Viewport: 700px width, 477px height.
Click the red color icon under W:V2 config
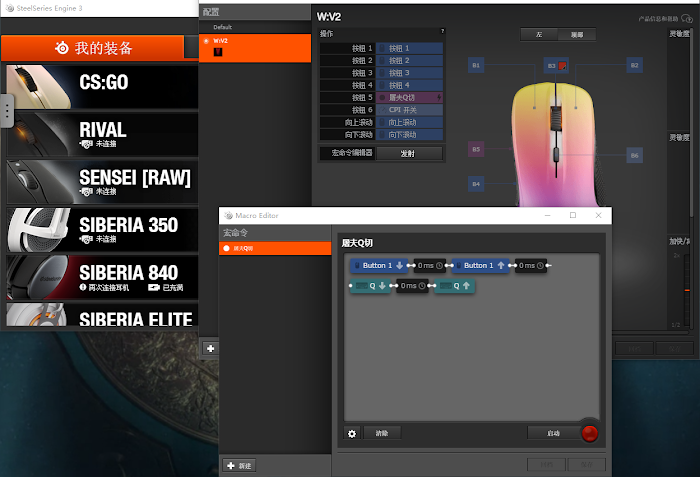pyautogui.click(x=218, y=52)
